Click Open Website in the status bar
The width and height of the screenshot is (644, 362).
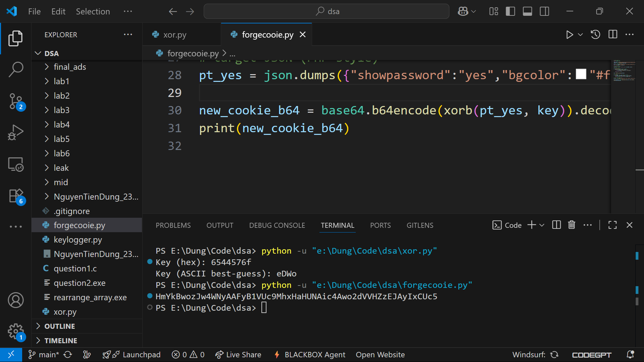[380, 355]
